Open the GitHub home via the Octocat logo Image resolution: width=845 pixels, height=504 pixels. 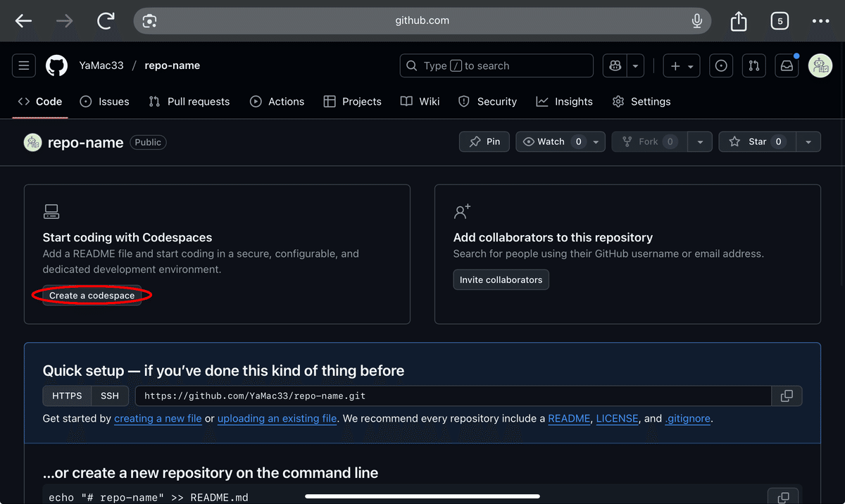pyautogui.click(x=56, y=65)
